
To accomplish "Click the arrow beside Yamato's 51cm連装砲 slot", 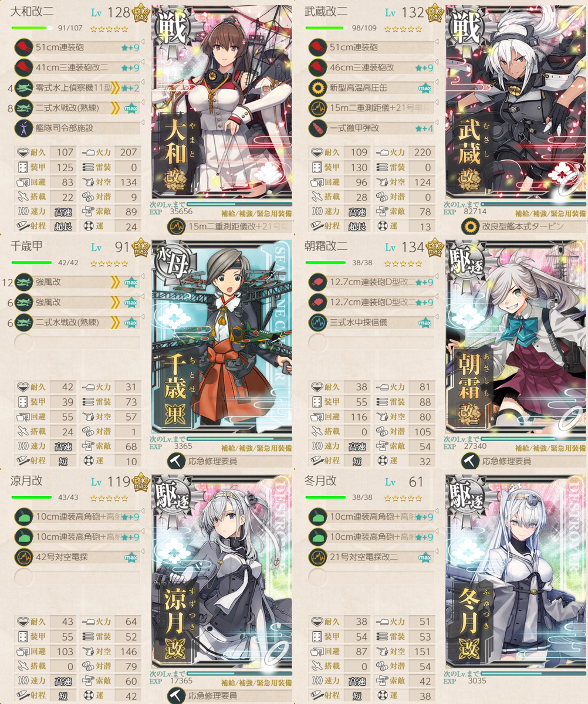I will 143,43.
